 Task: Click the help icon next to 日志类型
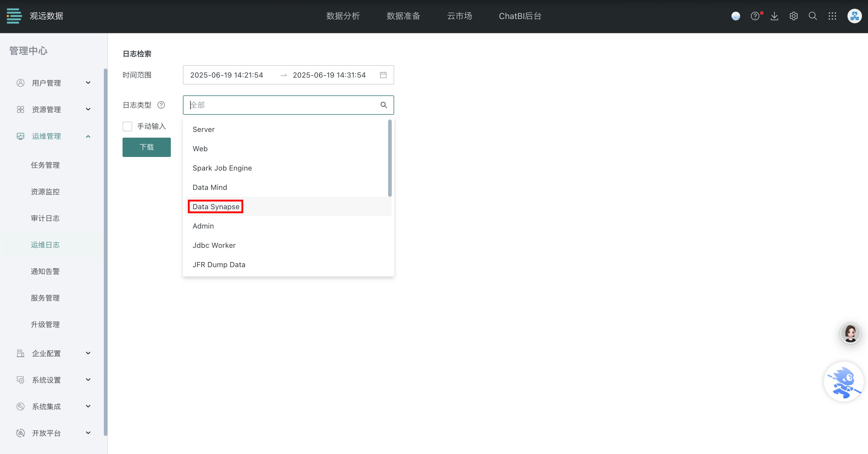pyautogui.click(x=161, y=105)
